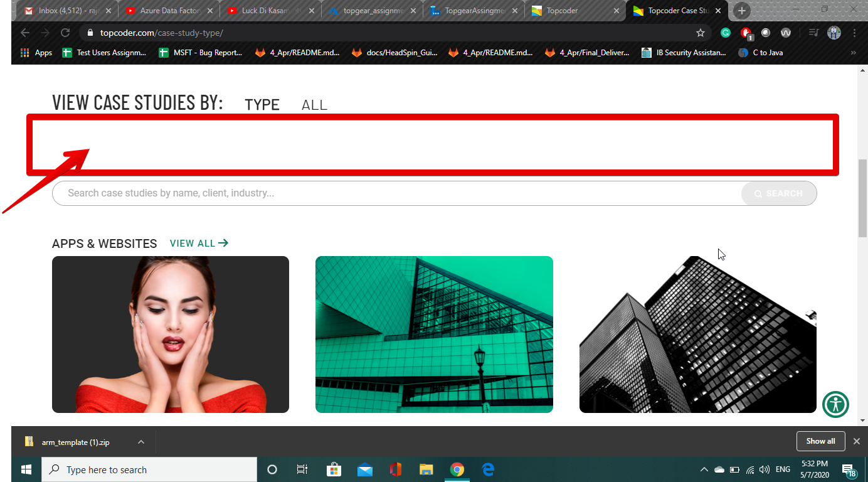Image resolution: width=868 pixels, height=482 pixels.
Task: Open the Chrome three-dot menu
Action: pos(855,33)
